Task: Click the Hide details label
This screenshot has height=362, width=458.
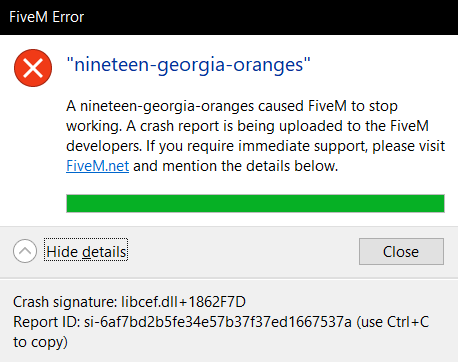Action: (x=86, y=251)
